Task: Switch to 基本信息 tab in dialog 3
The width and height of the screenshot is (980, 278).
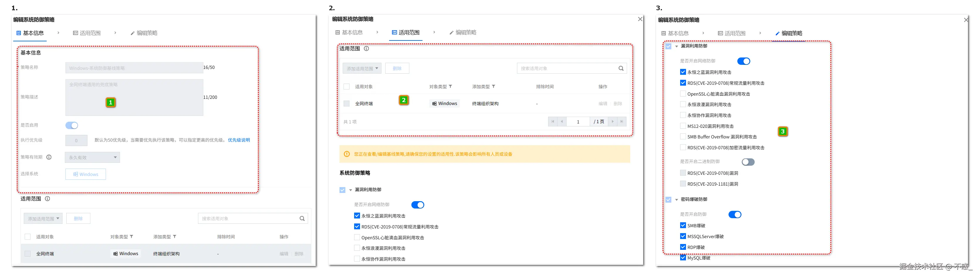Action: pos(675,33)
